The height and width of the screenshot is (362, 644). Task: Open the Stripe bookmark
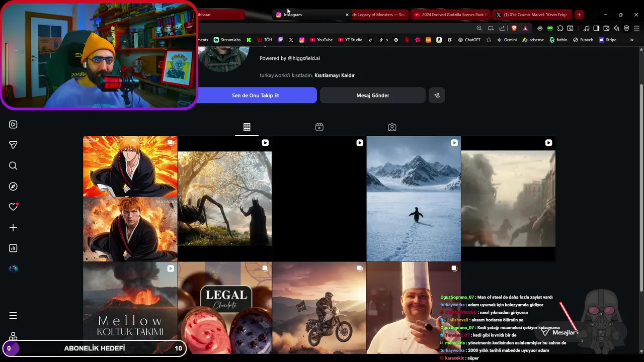pyautogui.click(x=607, y=40)
